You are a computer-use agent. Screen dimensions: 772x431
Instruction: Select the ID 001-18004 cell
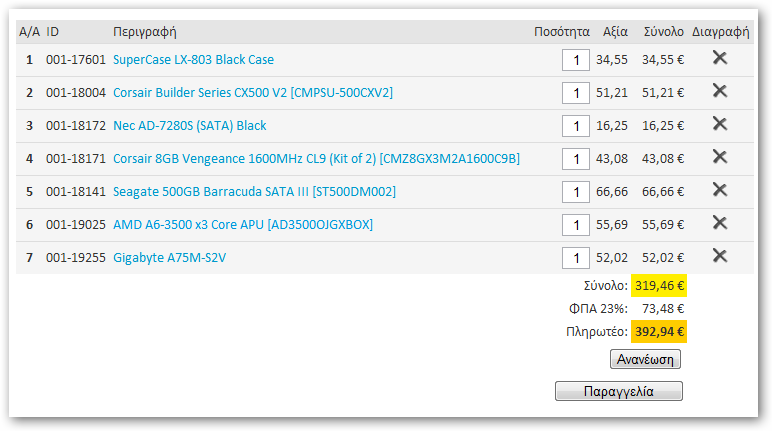tap(76, 93)
